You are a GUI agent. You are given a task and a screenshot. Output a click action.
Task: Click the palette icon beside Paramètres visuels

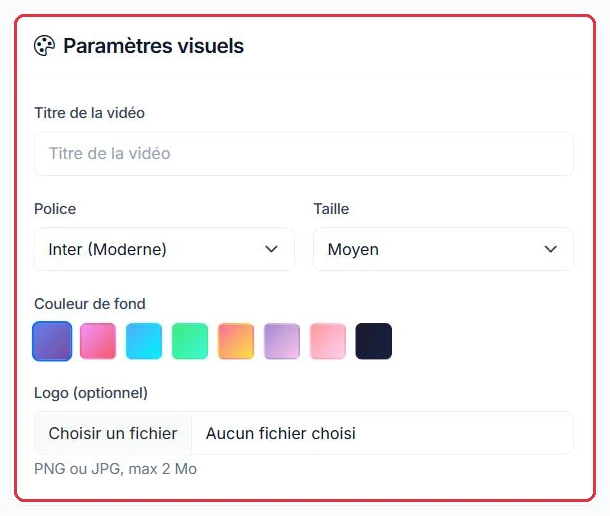tap(44, 46)
